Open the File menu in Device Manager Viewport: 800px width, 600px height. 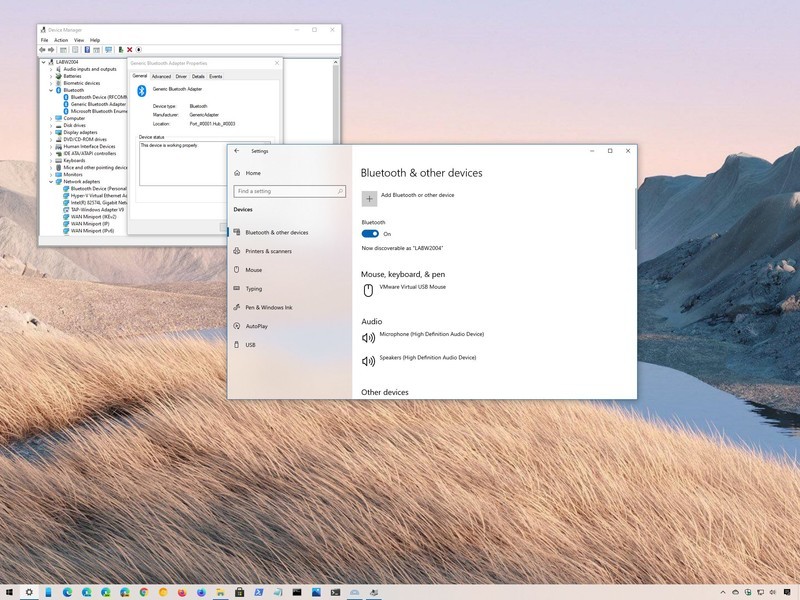click(44, 40)
